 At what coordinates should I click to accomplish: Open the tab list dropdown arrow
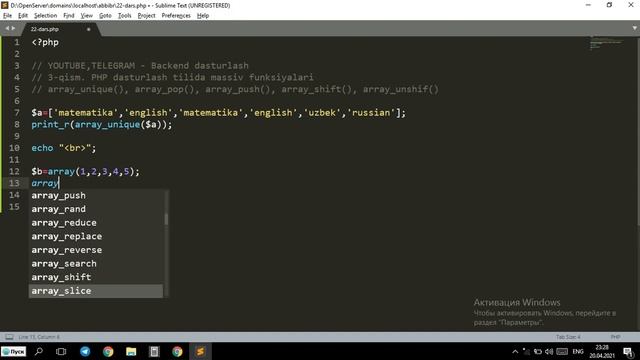[634, 28]
